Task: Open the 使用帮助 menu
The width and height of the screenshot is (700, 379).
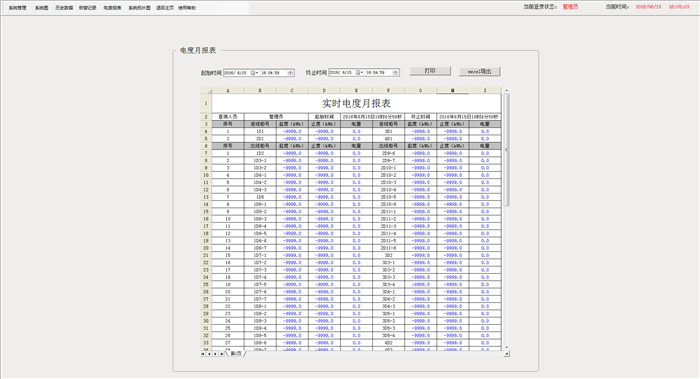Action: [187, 8]
